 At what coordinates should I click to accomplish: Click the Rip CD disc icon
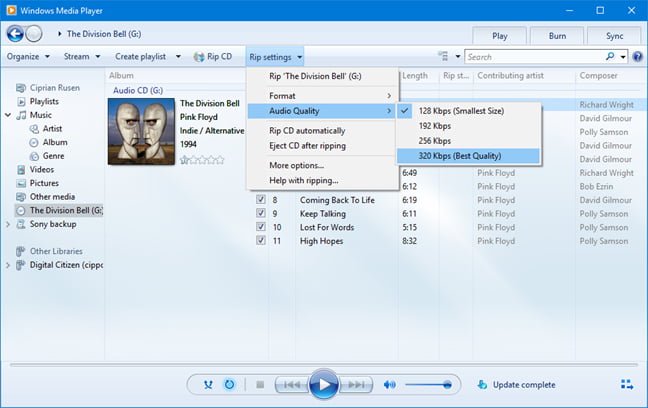point(199,57)
